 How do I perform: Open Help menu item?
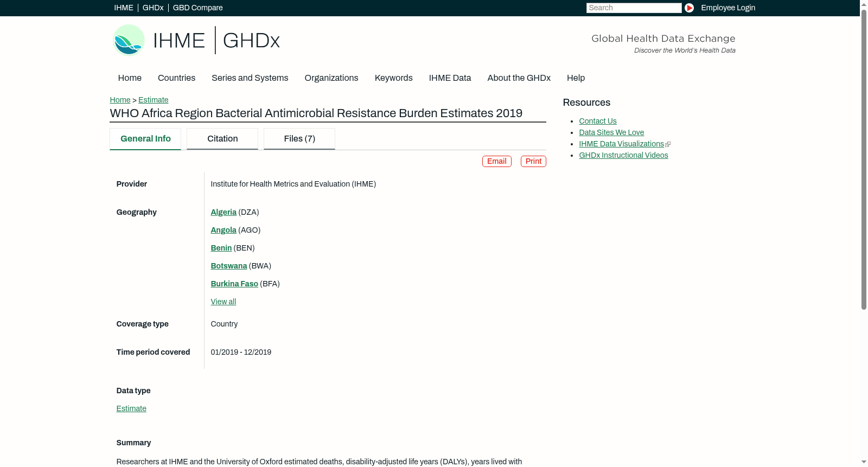pos(576,78)
